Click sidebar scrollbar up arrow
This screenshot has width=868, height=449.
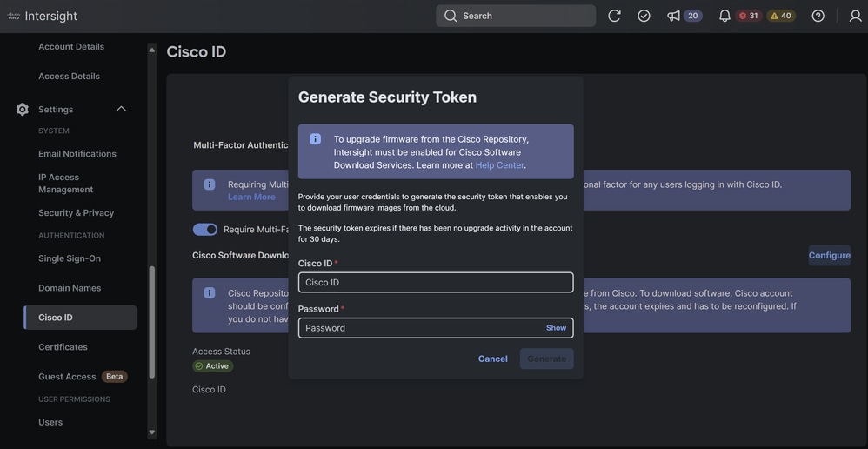(152, 50)
